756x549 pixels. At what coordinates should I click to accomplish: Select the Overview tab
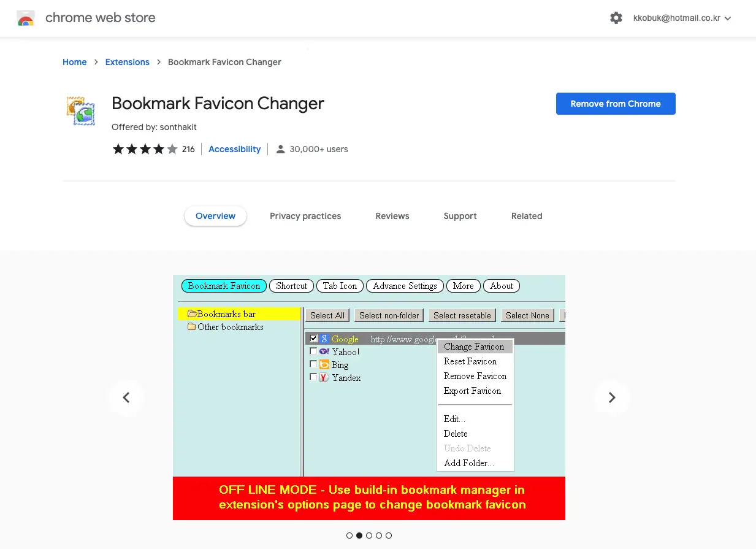coord(215,216)
